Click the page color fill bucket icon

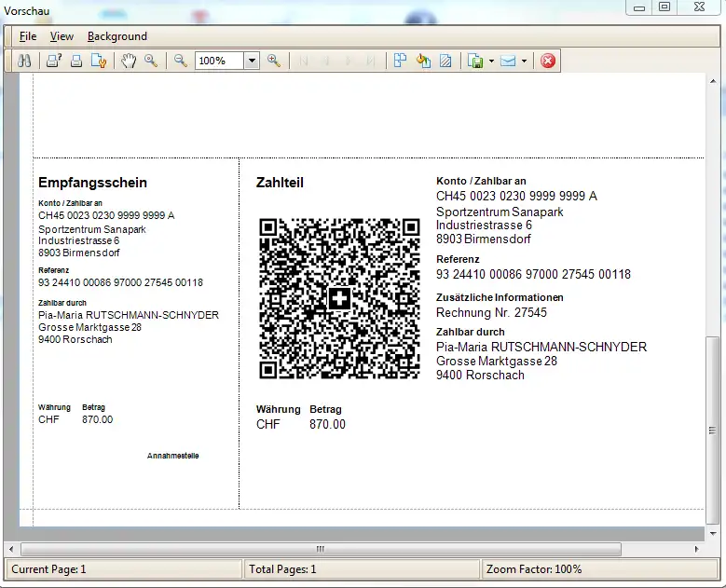tap(423, 61)
